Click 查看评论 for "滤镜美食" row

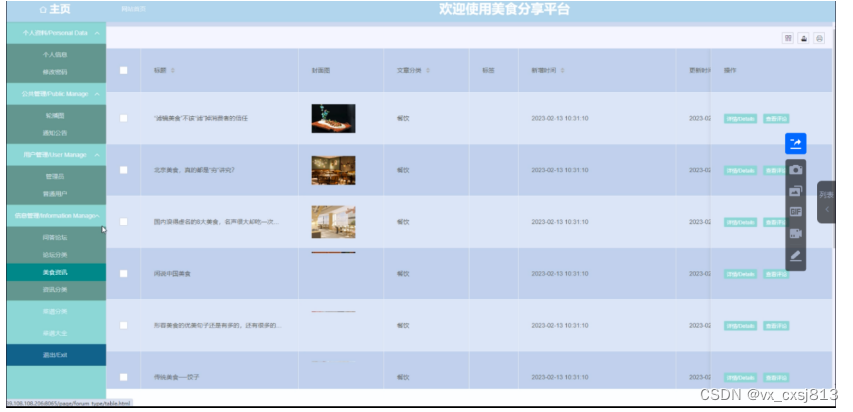coord(776,119)
